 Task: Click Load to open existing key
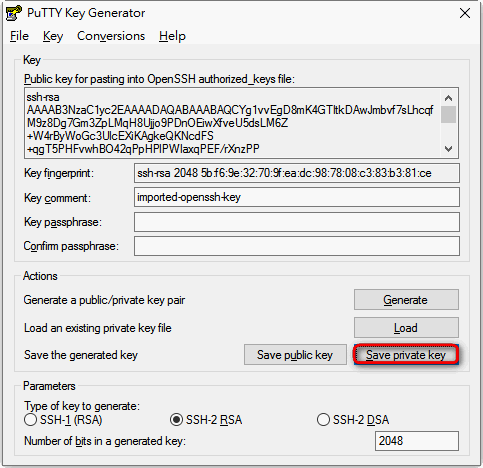coord(406,328)
